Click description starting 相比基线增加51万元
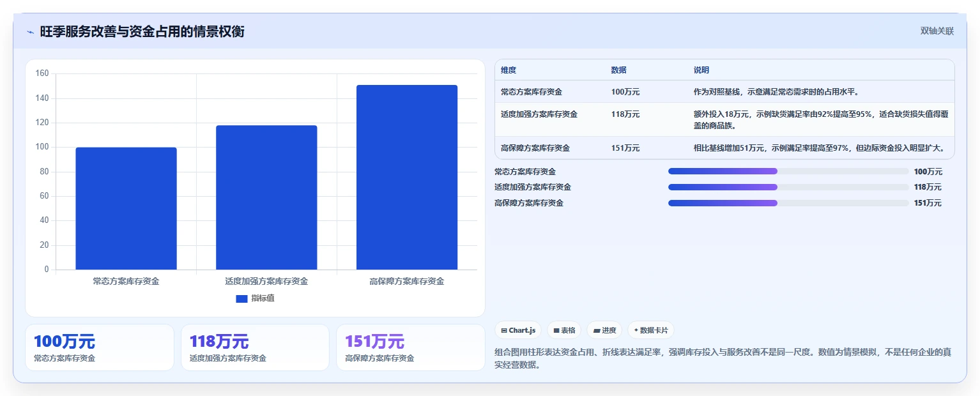Viewport: 980px width, 396px height. pos(820,148)
